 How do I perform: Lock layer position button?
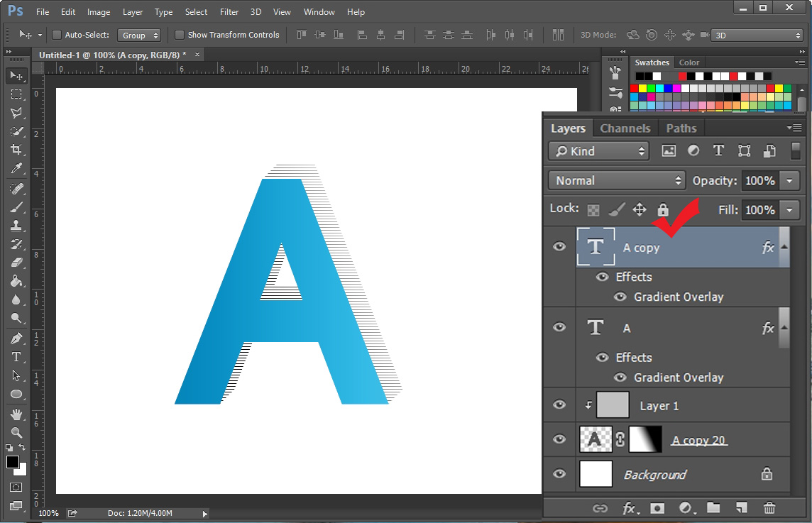(640, 209)
